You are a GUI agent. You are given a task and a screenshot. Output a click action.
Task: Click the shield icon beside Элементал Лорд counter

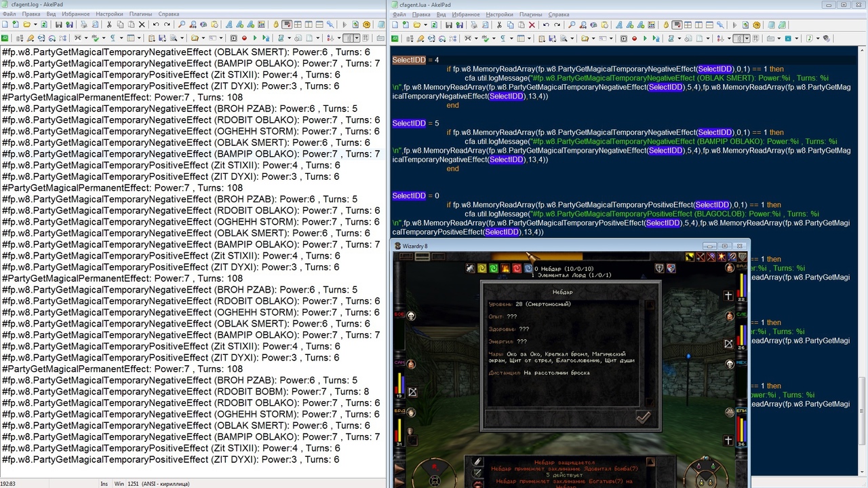coord(658,269)
